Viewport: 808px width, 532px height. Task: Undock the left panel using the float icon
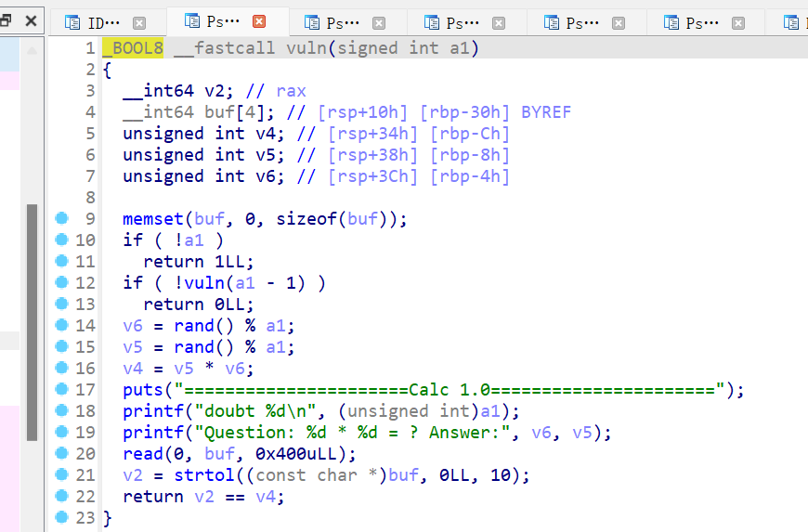[6, 20]
